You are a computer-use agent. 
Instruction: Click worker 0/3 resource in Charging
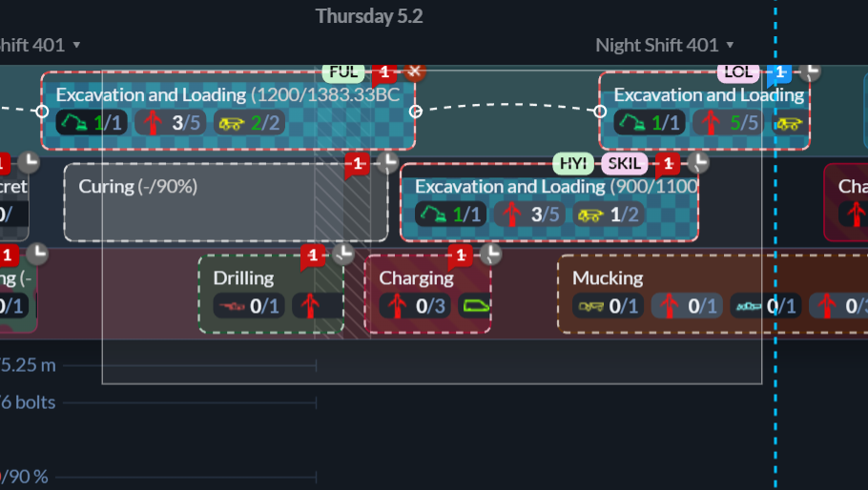point(415,306)
